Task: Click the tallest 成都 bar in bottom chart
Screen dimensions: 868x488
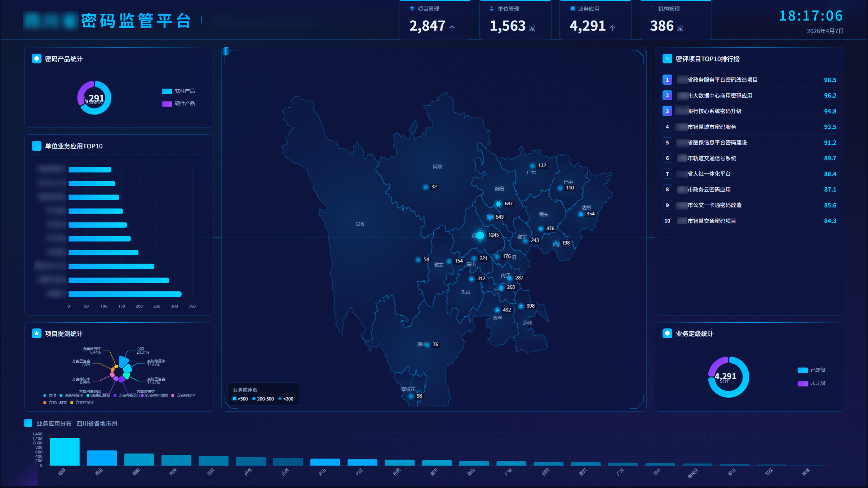Action: click(65, 452)
